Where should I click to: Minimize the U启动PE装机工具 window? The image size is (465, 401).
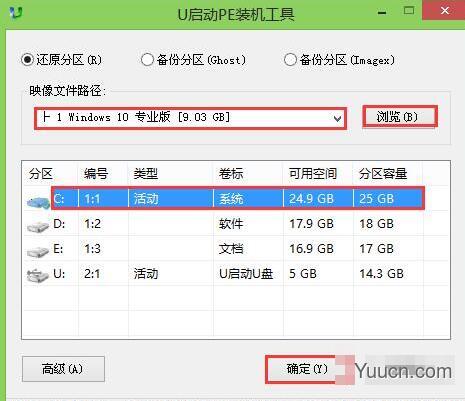pyautogui.click(x=382, y=13)
